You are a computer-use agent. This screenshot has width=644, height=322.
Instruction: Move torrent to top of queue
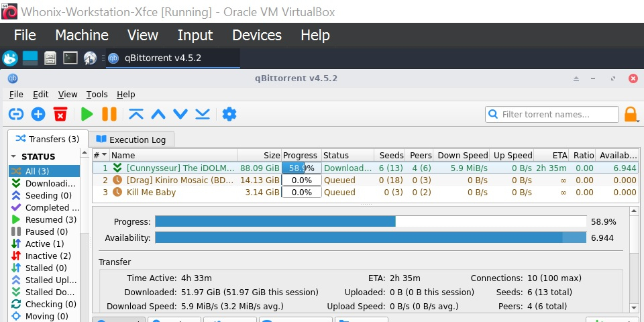(x=136, y=114)
